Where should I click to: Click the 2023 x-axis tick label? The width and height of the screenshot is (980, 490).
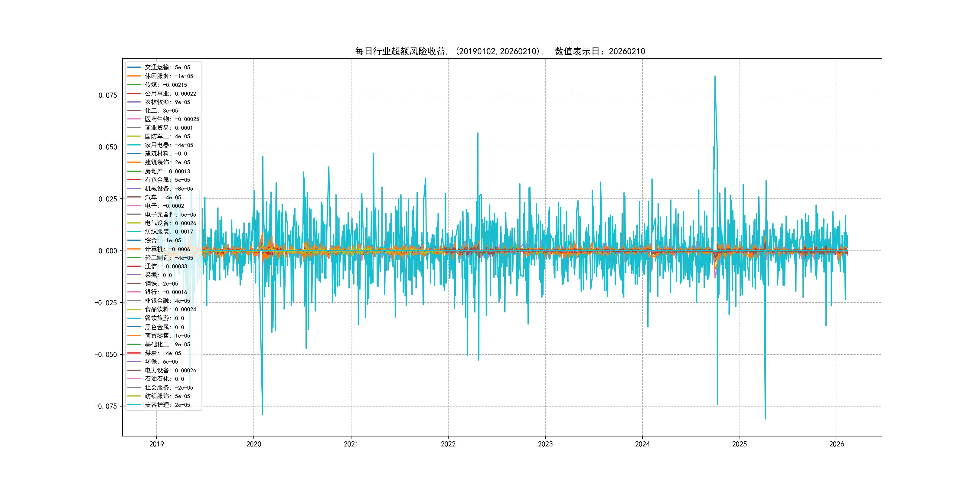(545, 444)
